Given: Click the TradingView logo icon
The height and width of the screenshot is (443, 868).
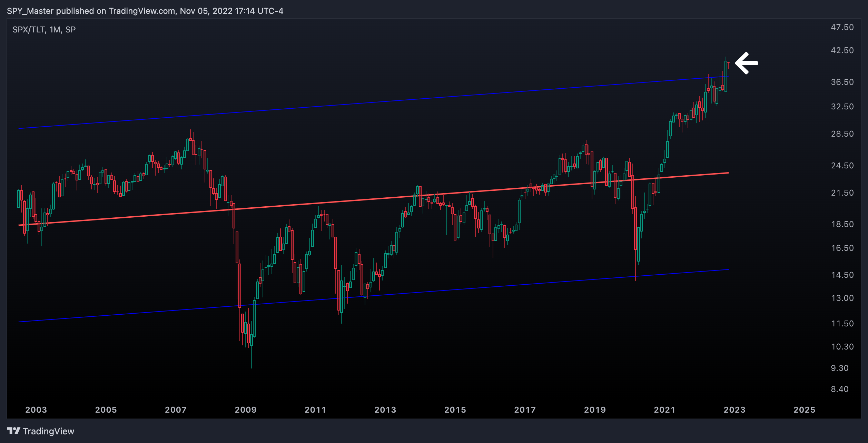Looking at the screenshot, I should click(x=13, y=431).
